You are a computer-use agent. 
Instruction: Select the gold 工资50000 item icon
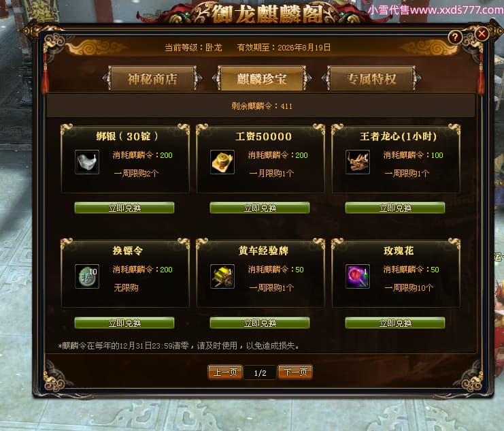tap(222, 162)
